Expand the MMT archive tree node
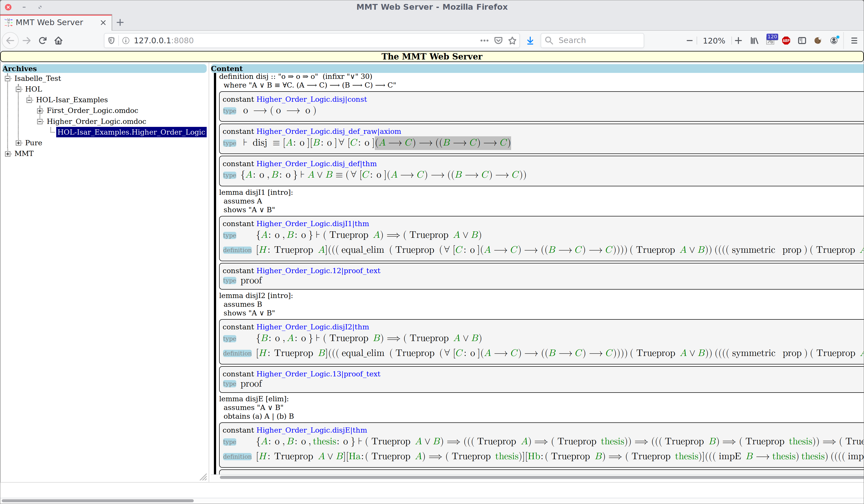This screenshot has width=864, height=504. point(8,153)
